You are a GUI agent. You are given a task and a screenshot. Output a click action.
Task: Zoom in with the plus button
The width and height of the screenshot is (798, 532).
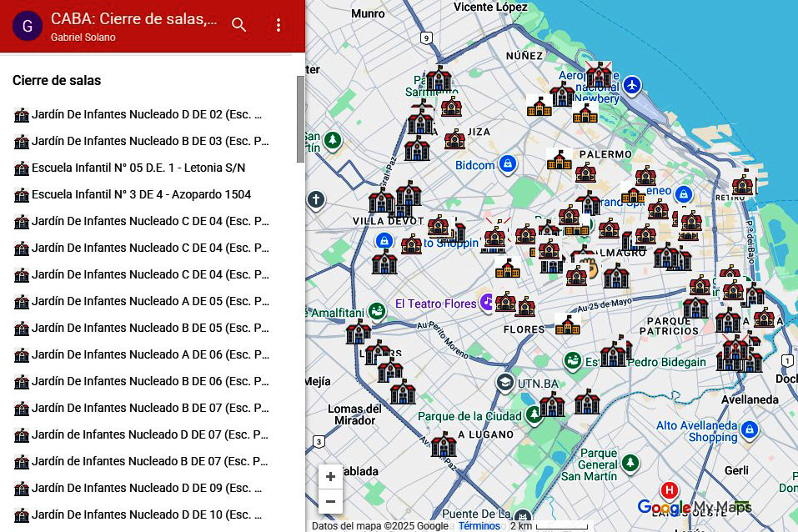330,477
